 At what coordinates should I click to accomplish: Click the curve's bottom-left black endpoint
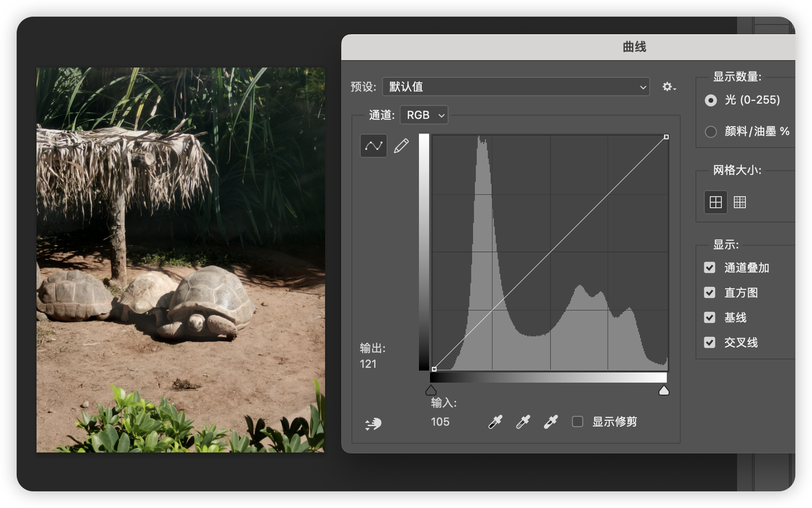point(434,369)
